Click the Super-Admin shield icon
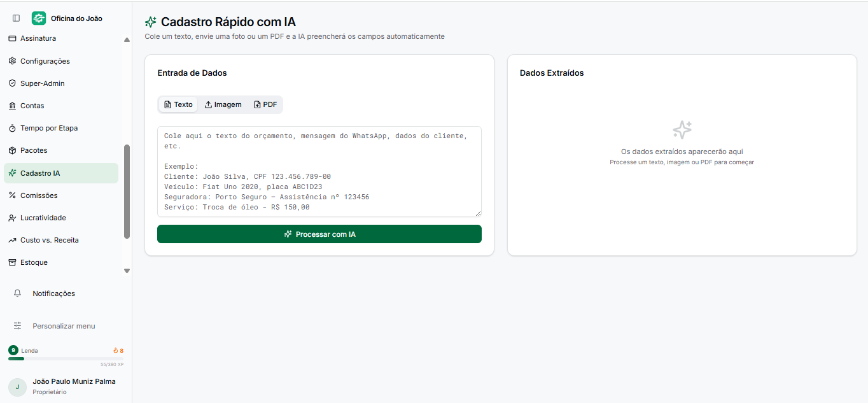Screen dimensions: 868x403 click(x=12, y=83)
